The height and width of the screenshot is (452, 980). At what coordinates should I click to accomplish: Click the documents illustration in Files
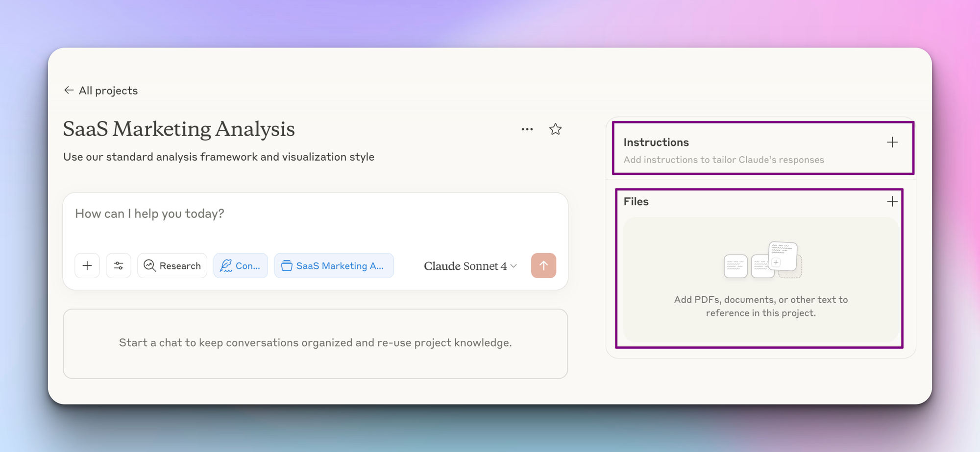tap(762, 261)
